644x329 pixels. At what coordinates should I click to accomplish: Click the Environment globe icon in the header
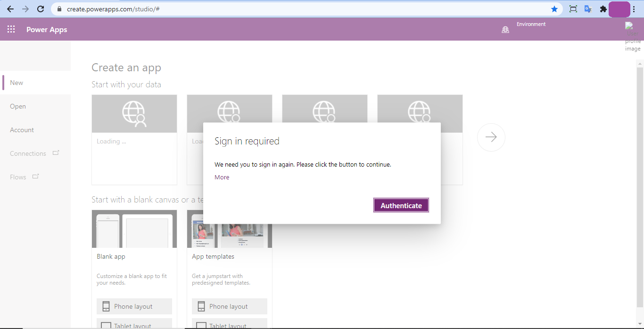[x=505, y=29]
